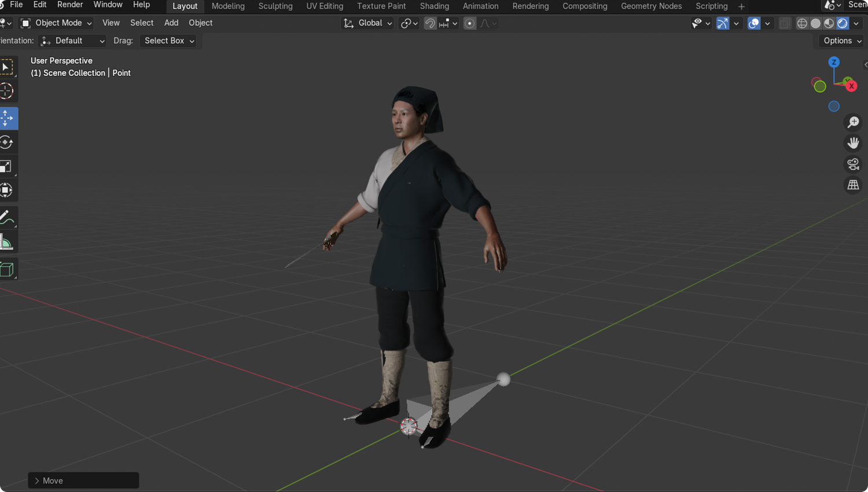Switch to the Sculpting workspace tab

tap(275, 6)
